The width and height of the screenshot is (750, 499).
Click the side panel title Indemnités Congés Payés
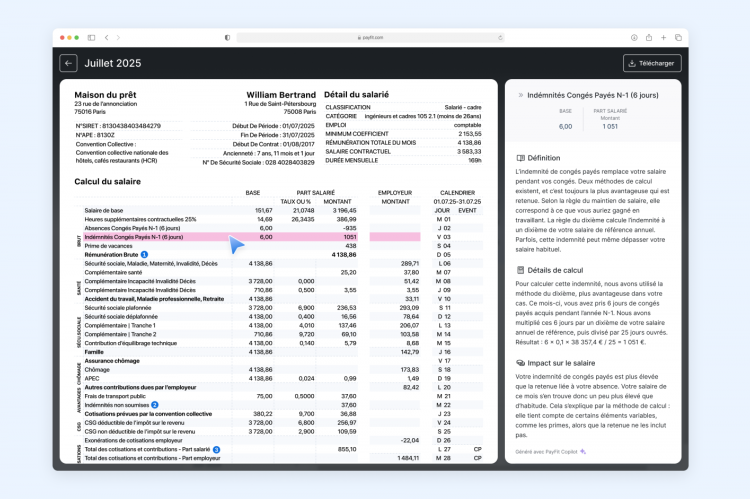point(593,95)
